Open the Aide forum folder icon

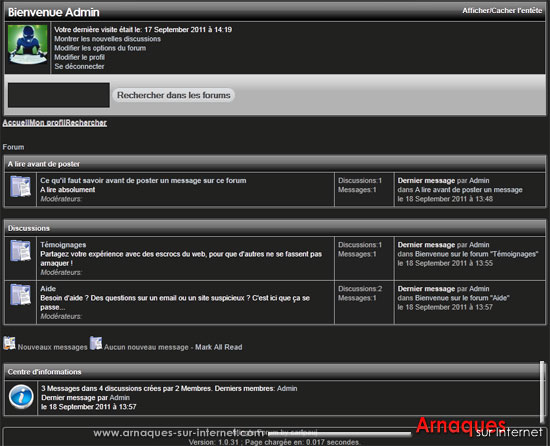pos(20,295)
